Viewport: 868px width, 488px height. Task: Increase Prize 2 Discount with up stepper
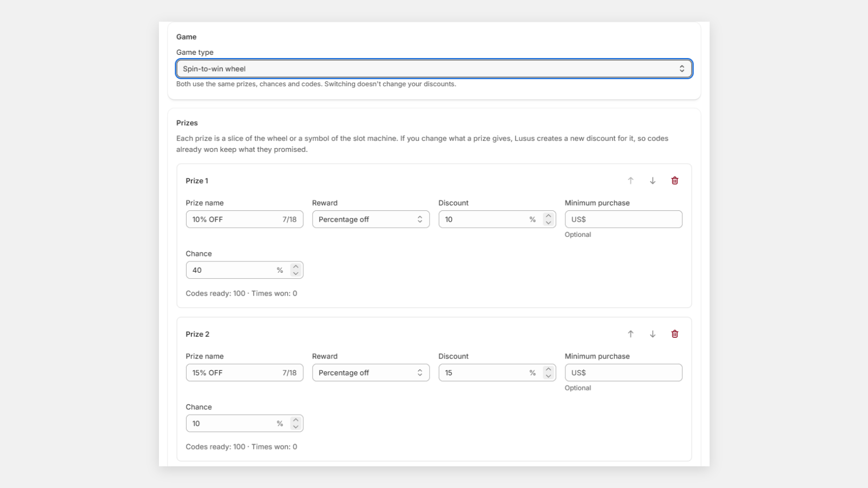[548, 369]
